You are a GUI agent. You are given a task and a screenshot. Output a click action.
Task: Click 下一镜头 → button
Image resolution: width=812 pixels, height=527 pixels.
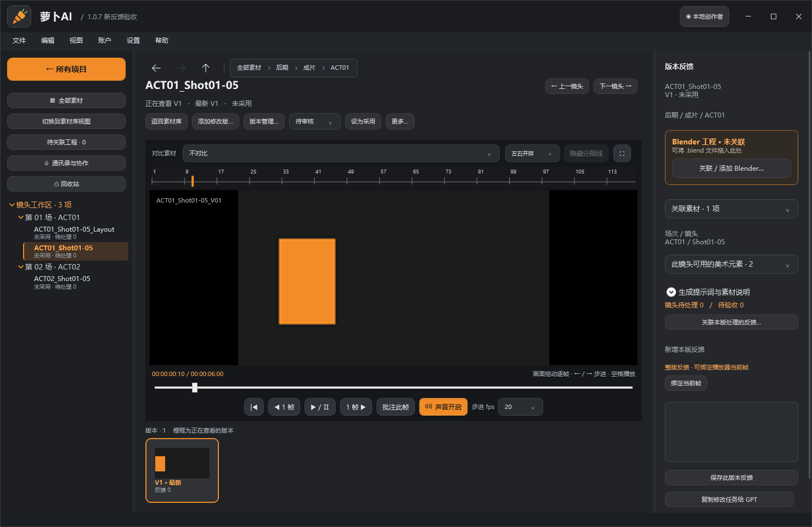point(615,86)
